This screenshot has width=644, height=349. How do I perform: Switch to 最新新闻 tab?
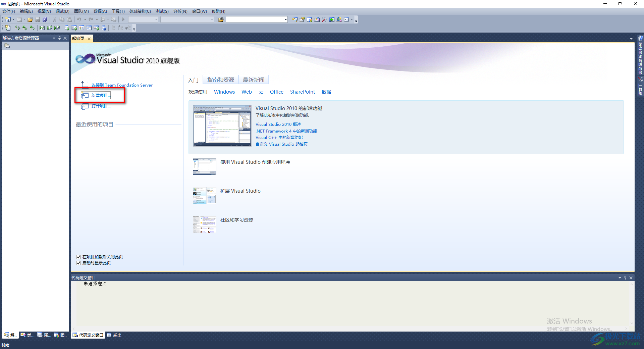click(254, 80)
